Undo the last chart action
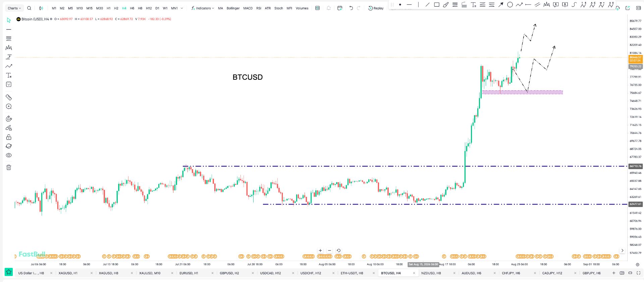This screenshot has width=644, height=282. click(x=351, y=8)
